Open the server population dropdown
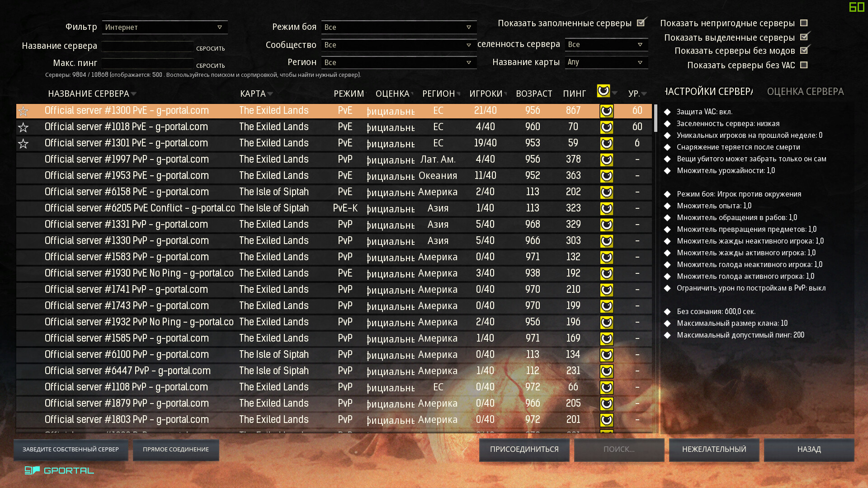Image resolution: width=868 pixels, height=488 pixels. [606, 44]
